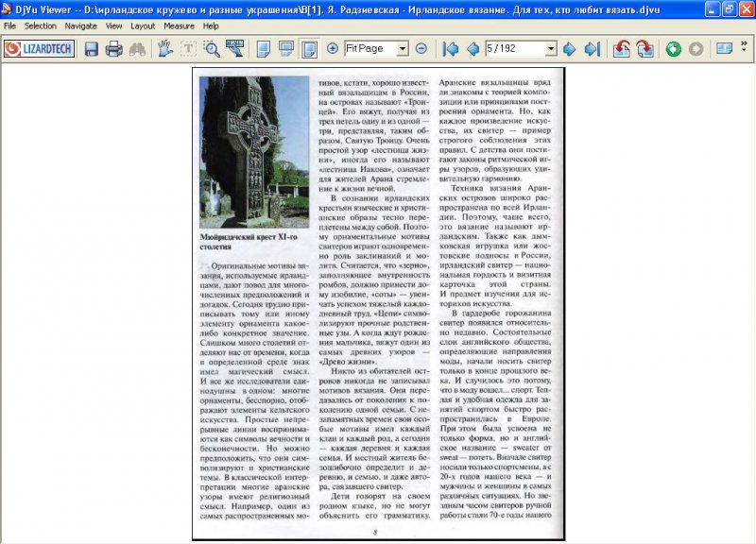Click the caption 'Мюйридачский крест XI-го столетия'
This screenshot has width=756, height=544.
tap(249, 242)
